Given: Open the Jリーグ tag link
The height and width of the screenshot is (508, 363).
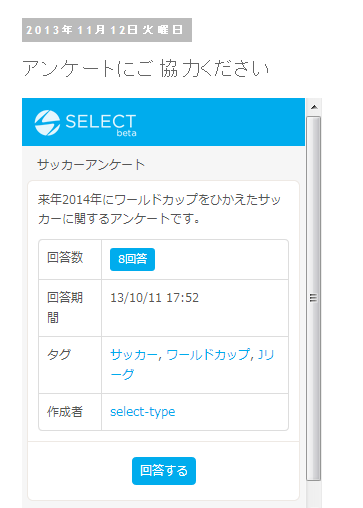Looking at the screenshot, I should 192,364.
